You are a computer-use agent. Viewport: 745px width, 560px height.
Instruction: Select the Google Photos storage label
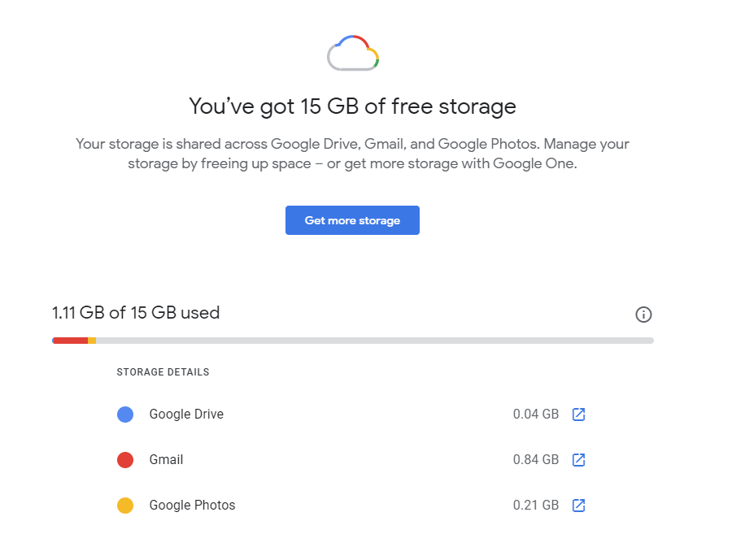point(192,506)
